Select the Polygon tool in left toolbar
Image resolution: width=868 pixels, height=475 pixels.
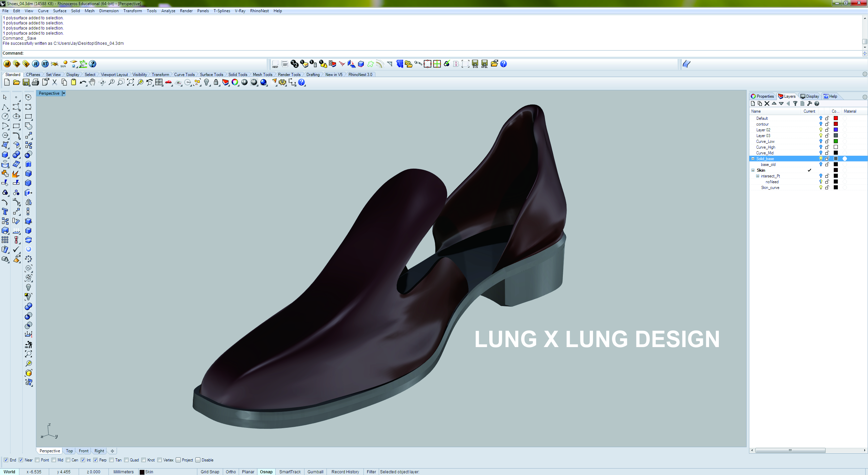tap(5, 135)
